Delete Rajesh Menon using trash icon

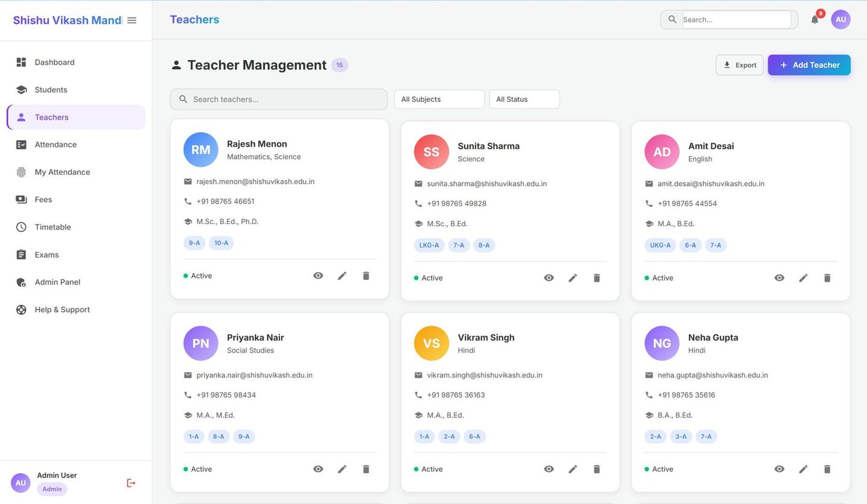366,276
